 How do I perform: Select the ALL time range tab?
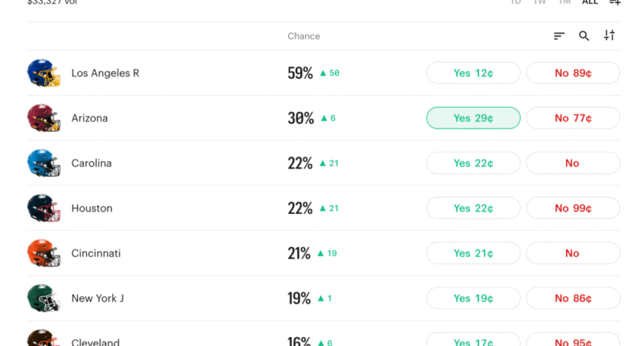[590, 2]
